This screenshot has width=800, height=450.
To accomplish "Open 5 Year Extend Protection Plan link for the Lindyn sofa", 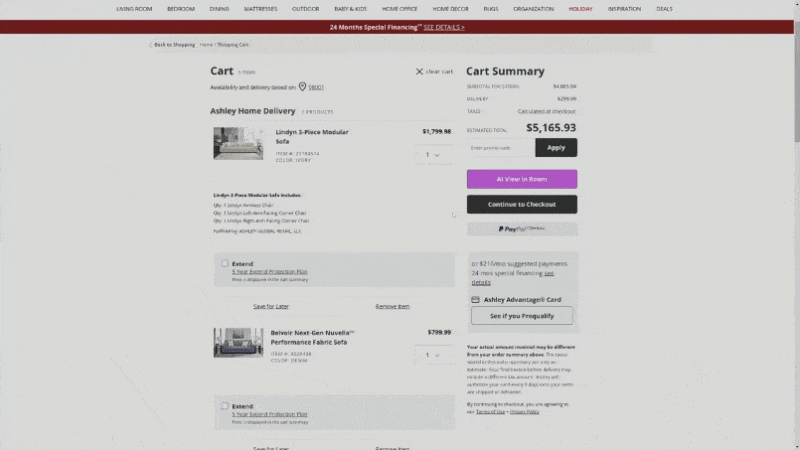I will pyautogui.click(x=269, y=271).
